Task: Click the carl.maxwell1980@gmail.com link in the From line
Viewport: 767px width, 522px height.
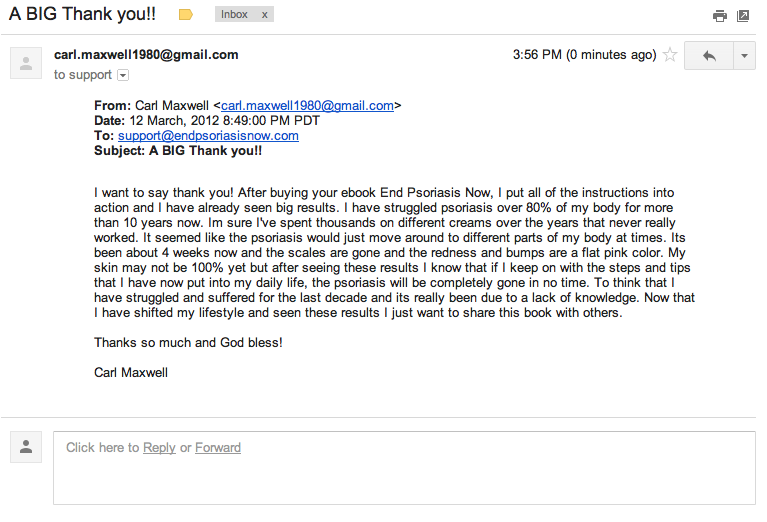Action: tap(307, 104)
